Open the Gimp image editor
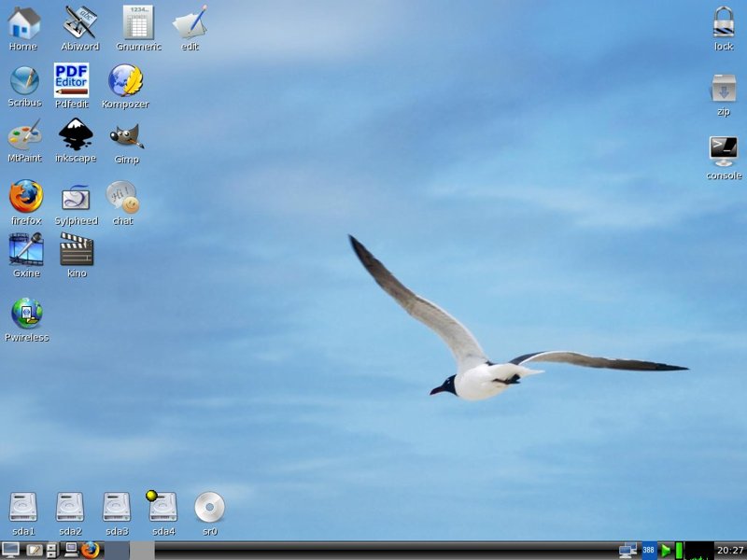The width and height of the screenshot is (747, 560). click(126, 136)
